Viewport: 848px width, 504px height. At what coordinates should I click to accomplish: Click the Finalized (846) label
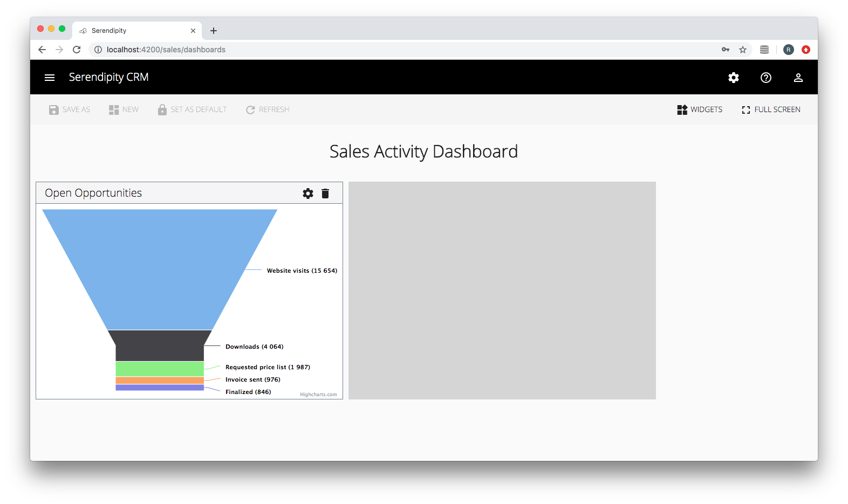pos(248,392)
